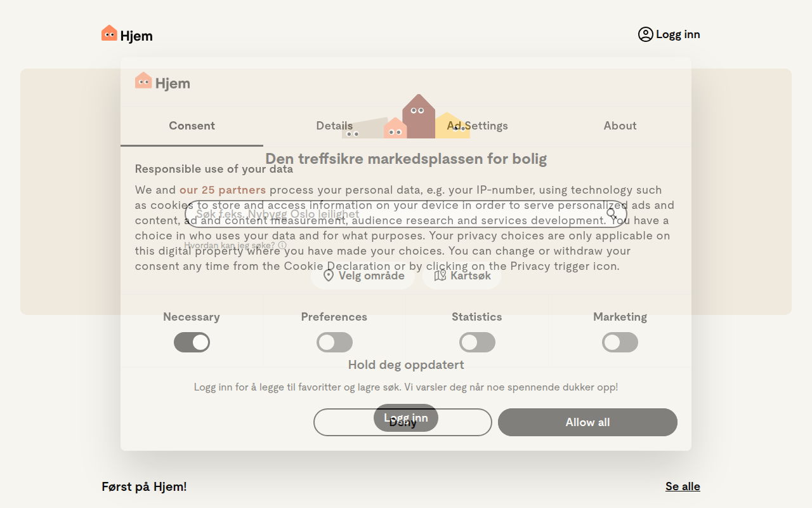Enable the Statistics cookies switch

coord(477,342)
